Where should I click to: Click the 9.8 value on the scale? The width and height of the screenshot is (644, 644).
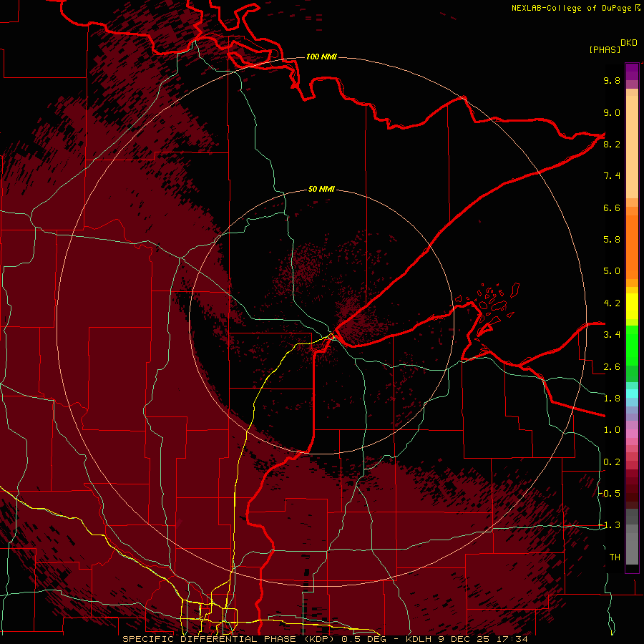(612, 80)
